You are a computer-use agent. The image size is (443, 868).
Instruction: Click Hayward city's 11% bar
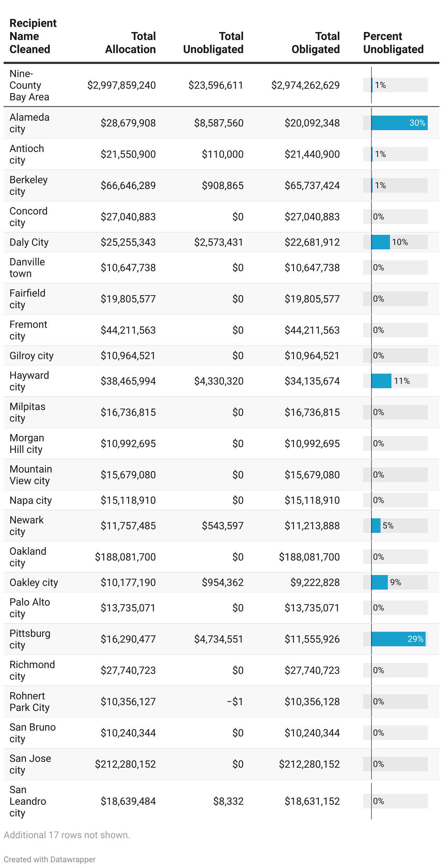pyautogui.click(x=381, y=381)
